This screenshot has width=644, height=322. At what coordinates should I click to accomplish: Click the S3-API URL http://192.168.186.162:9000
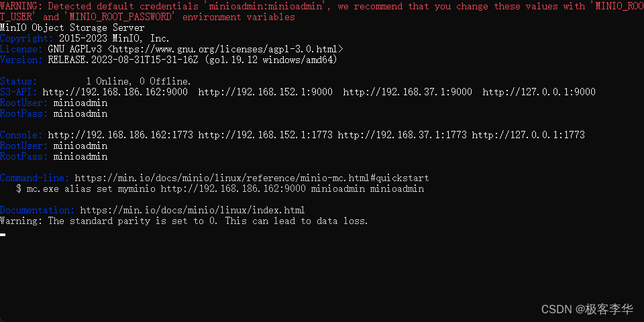pyautogui.click(x=115, y=92)
